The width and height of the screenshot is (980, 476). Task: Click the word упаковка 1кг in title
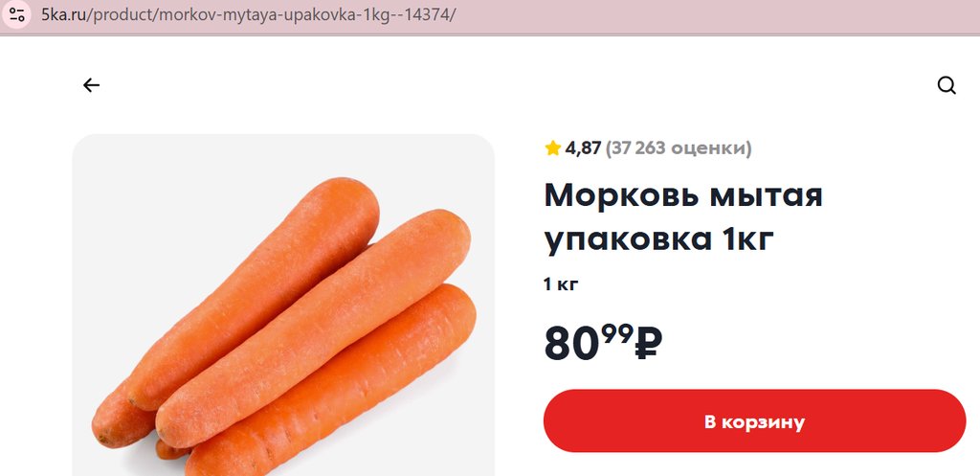pos(658,239)
